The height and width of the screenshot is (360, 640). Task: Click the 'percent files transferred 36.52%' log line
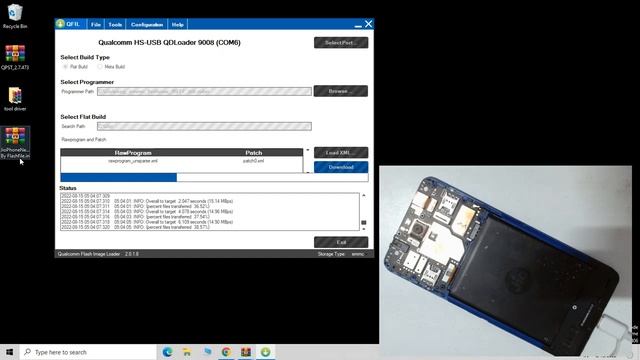click(x=136, y=207)
